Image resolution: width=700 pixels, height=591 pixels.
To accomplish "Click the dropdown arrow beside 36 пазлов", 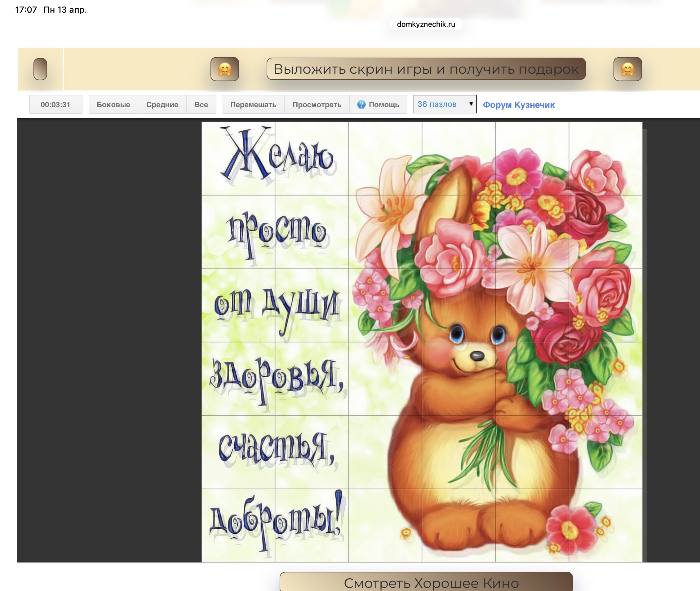I will [471, 104].
